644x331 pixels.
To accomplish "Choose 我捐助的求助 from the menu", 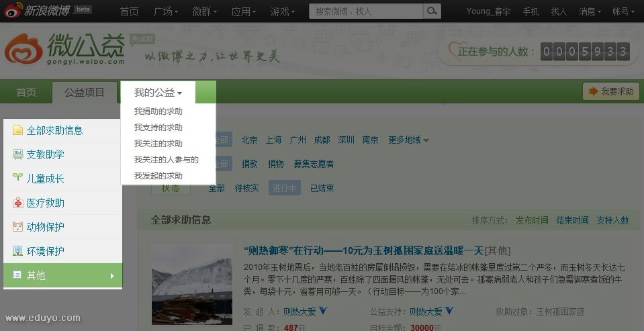I will click(158, 111).
